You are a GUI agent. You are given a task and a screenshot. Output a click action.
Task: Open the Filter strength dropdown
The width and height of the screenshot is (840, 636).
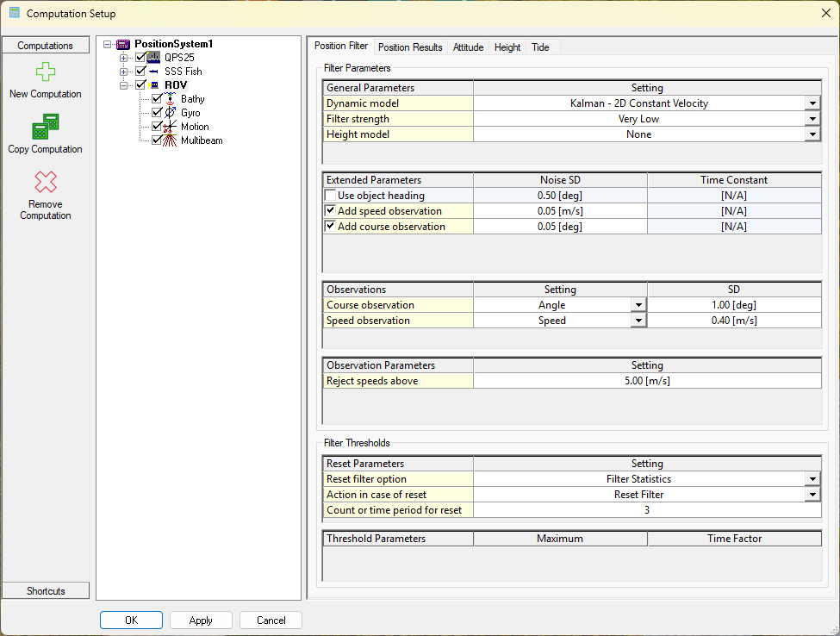pyautogui.click(x=812, y=119)
